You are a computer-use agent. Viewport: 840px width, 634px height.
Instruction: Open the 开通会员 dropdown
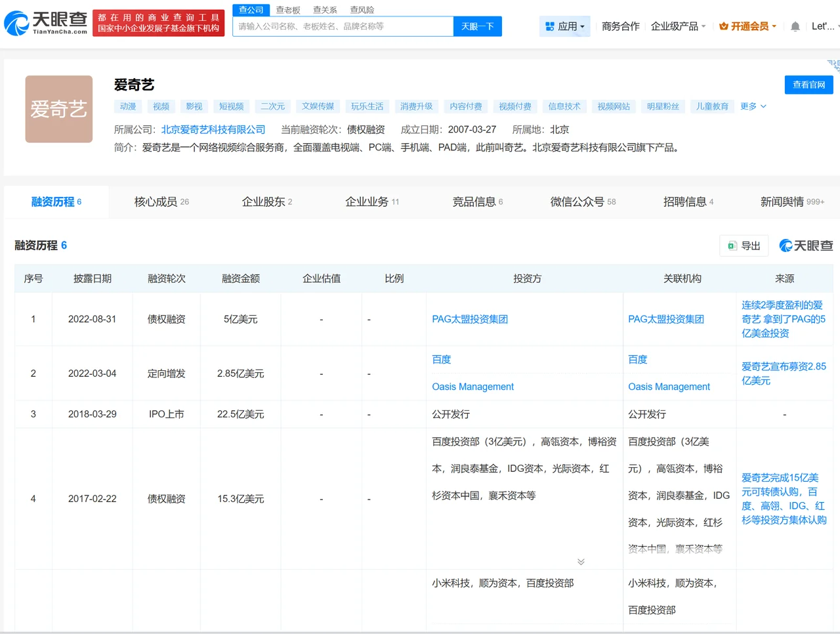tap(747, 26)
